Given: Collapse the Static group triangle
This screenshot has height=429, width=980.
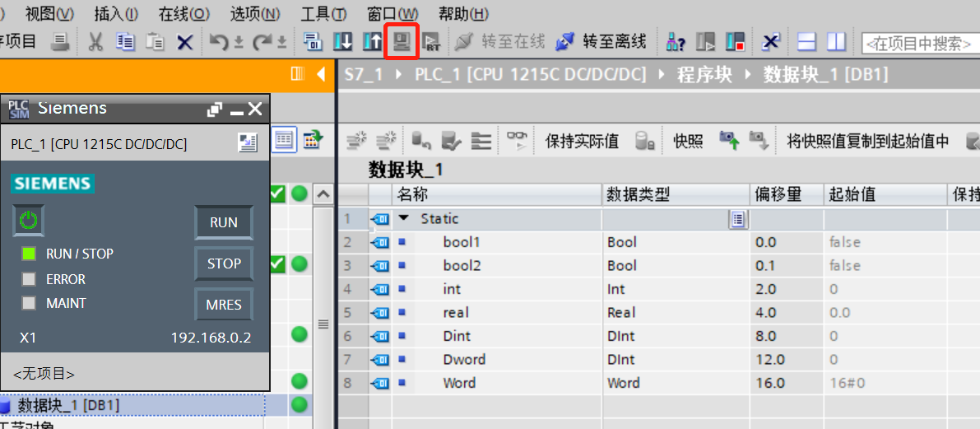Looking at the screenshot, I should coord(404,218).
